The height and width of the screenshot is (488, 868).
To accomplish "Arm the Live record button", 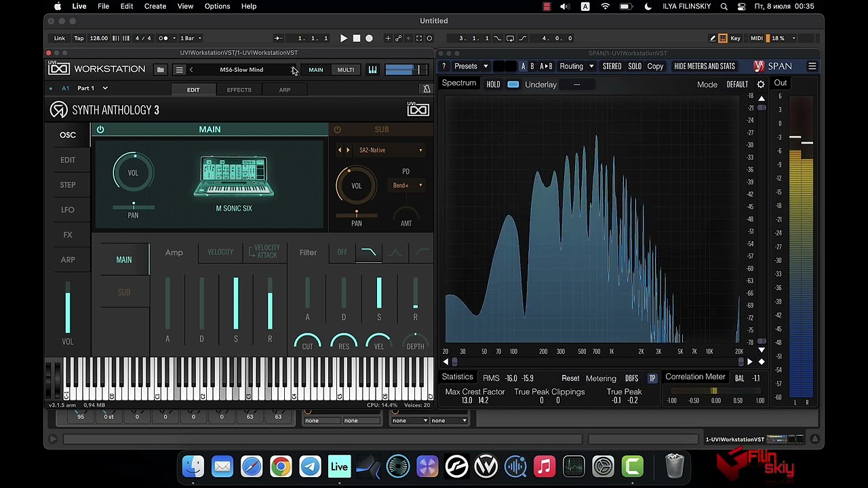I will (369, 38).
